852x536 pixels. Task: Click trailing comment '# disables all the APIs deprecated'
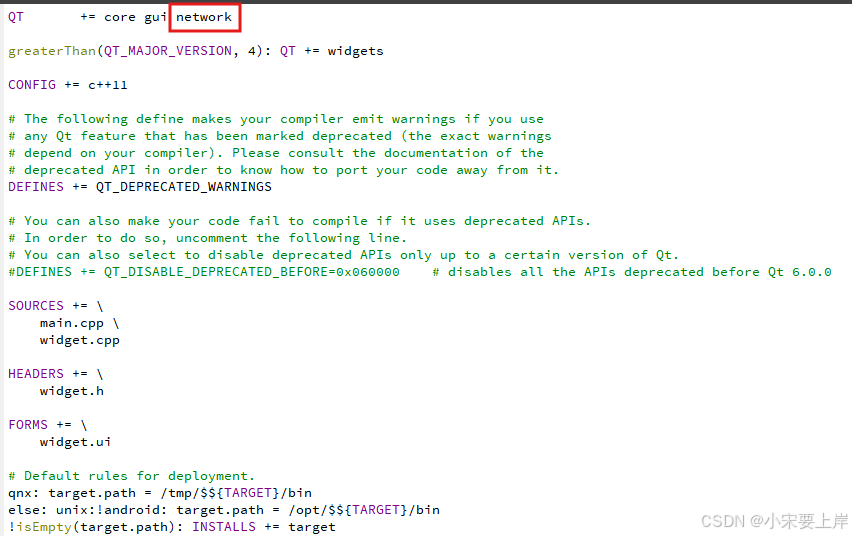click(632, 272)
